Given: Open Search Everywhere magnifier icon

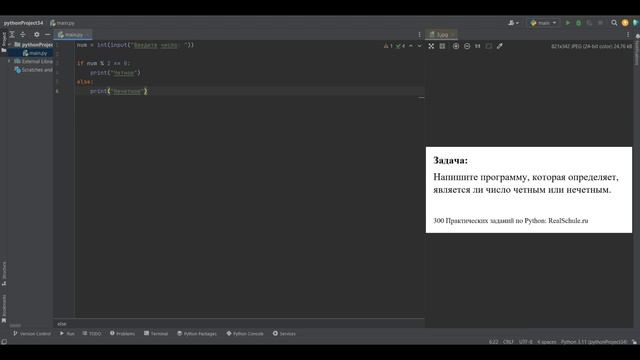Looking at the screenshot, I should tap(614, 23).
